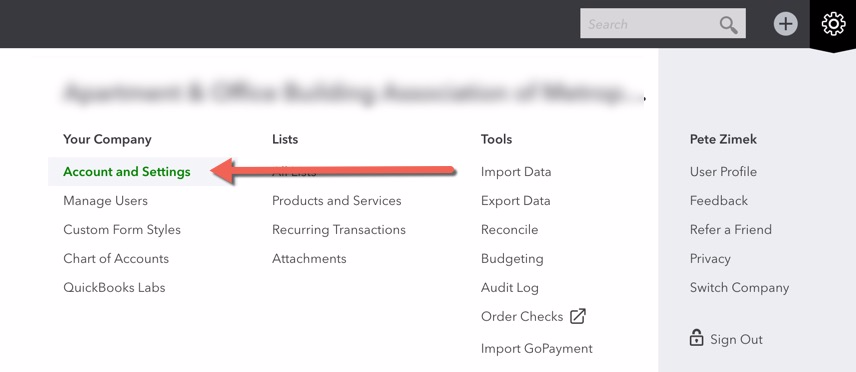The height and width of the screenshot is (372, 856).
Task: Go to Chart of Accounts
Action: point(116,258)
